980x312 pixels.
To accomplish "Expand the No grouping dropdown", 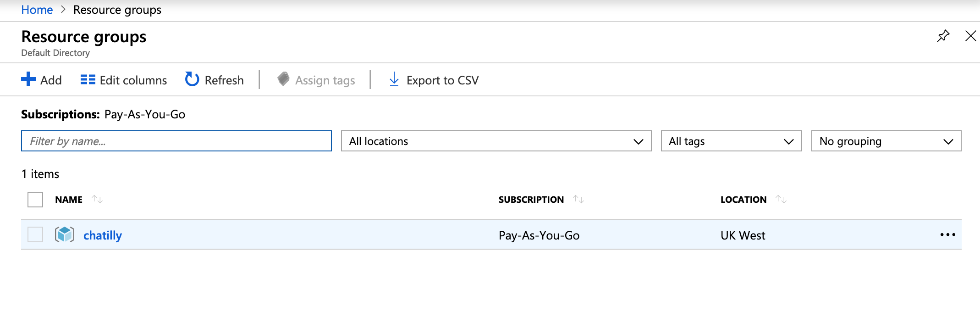I will pos(886,141).
